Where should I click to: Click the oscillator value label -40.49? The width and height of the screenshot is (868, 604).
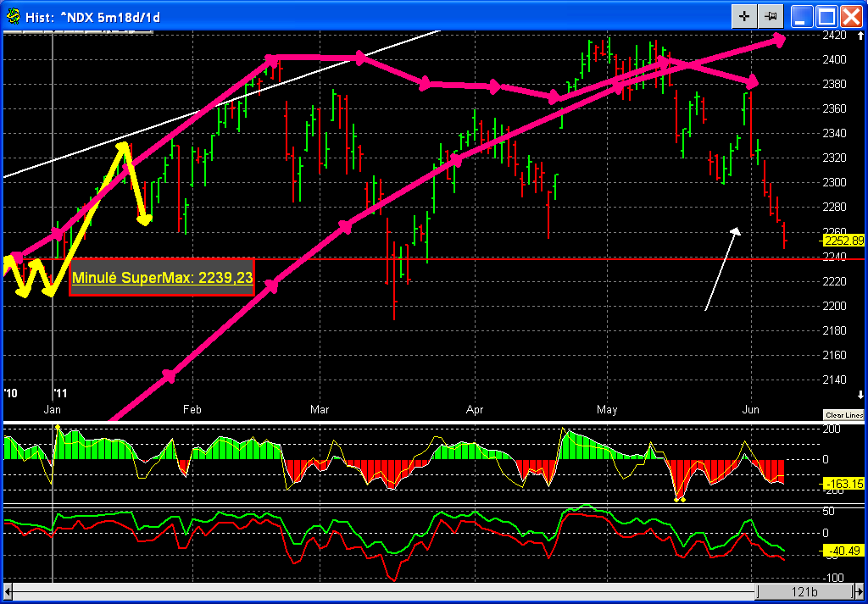coord(843,551)
